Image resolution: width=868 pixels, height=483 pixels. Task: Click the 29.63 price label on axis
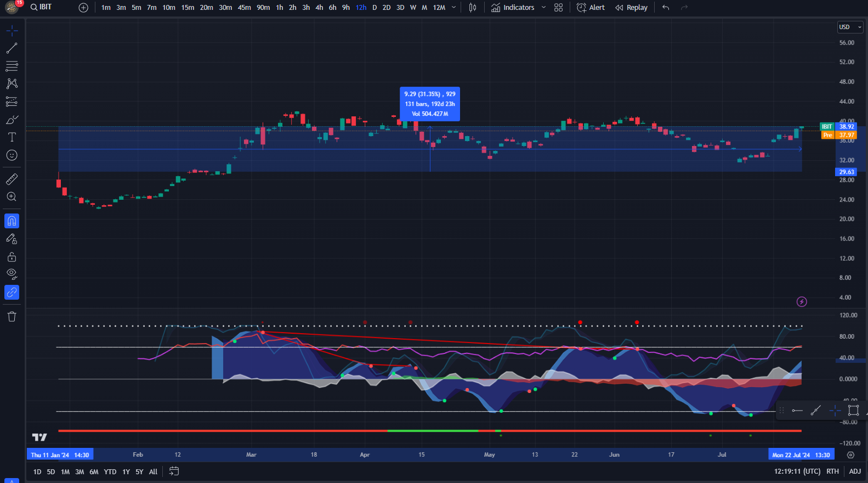click(x=846, y=172)
